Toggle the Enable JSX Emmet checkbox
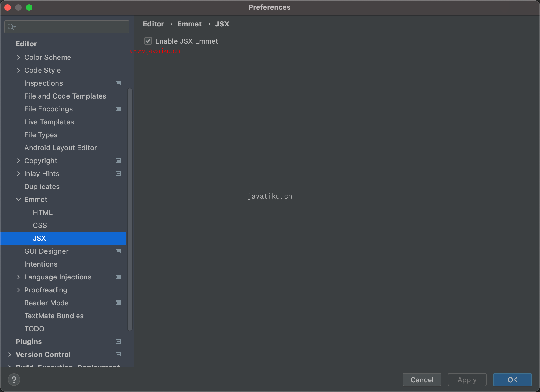540x392 pixels. click(x=148, y=41)
